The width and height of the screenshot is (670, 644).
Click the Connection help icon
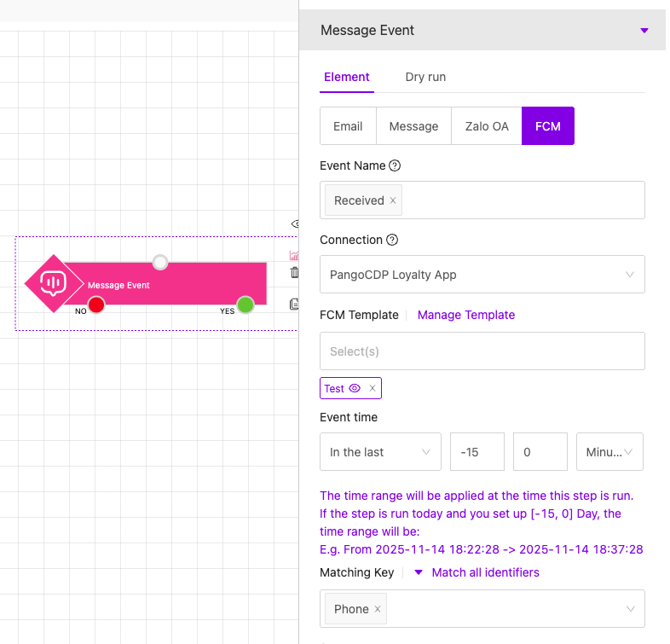tap(392, 241)
